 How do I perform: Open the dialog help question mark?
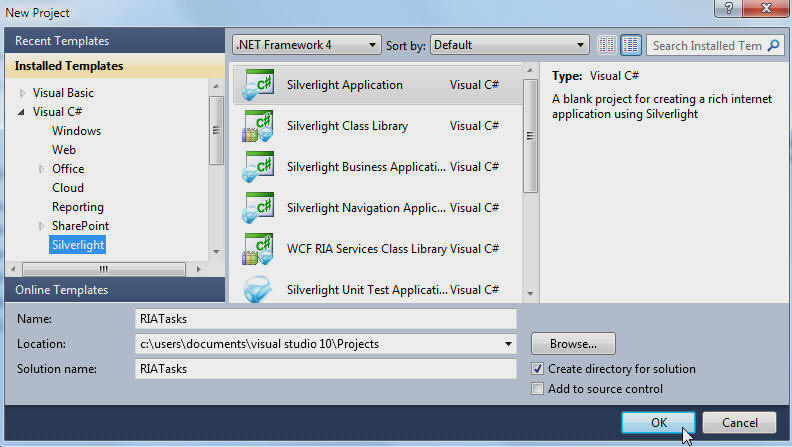coord(728,8)
